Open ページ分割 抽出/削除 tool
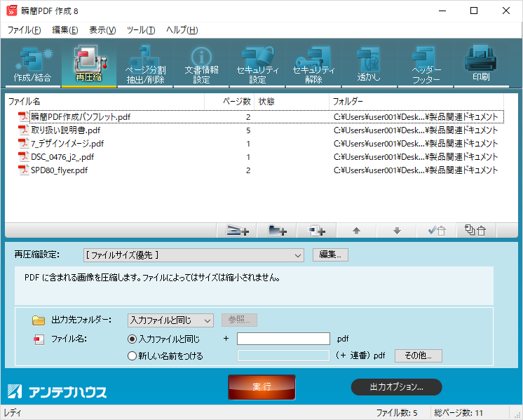 [x=145, y=64]
